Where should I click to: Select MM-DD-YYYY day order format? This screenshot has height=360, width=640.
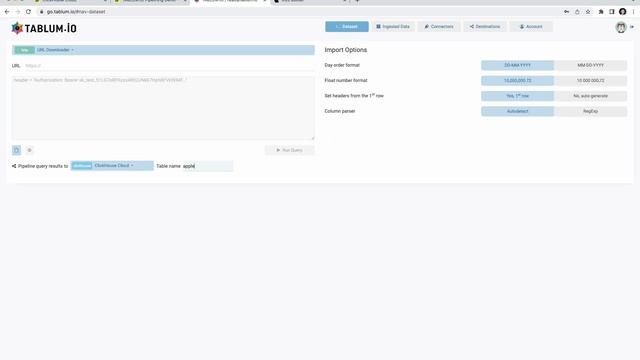click(x=591, y=65)
